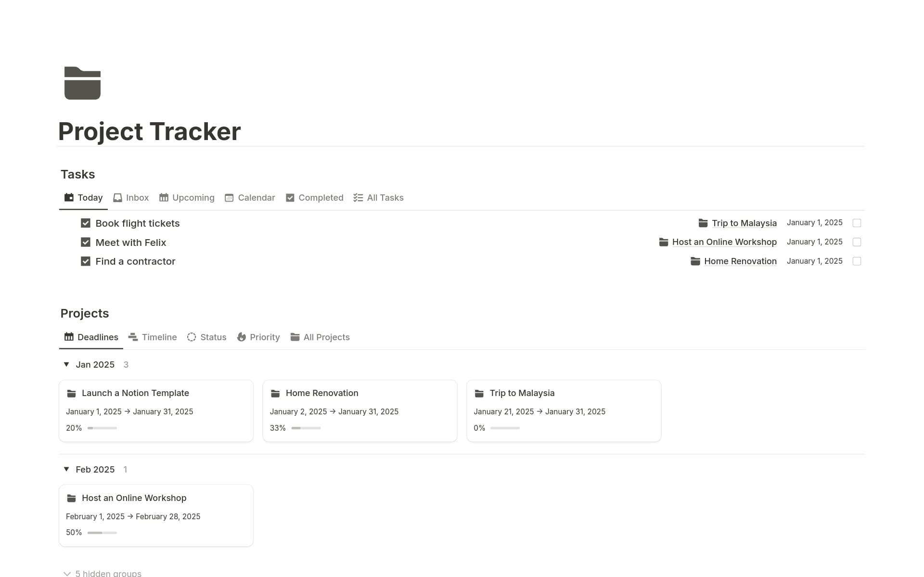Uncheck the Book flight tickets checkbox
Image resolution: width=924 pixels, height=577 pixels.
(x=86, y=223)
